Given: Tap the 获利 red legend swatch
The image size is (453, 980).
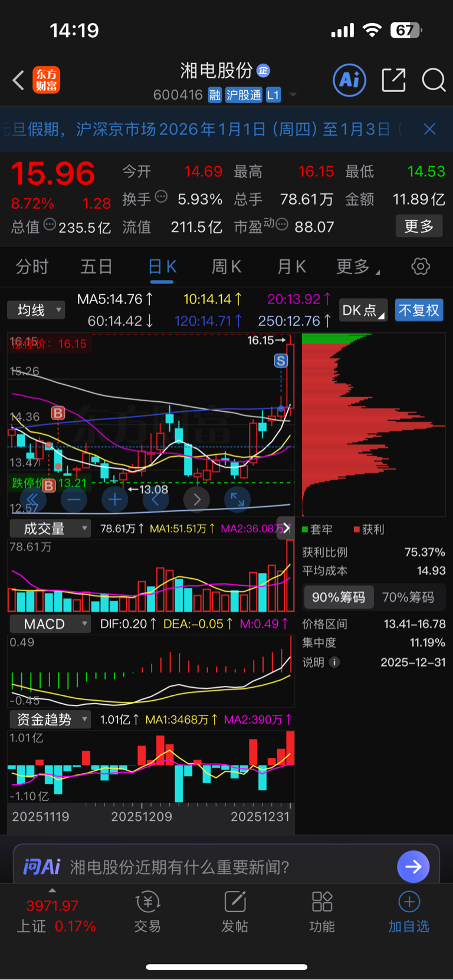Looking at the screenshot, I should pos(357,529).
